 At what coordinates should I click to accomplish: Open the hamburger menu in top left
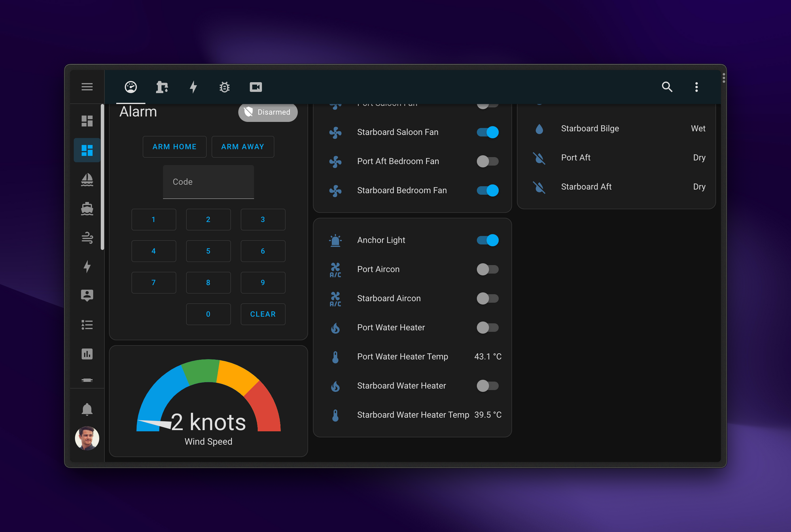(87, 87)
